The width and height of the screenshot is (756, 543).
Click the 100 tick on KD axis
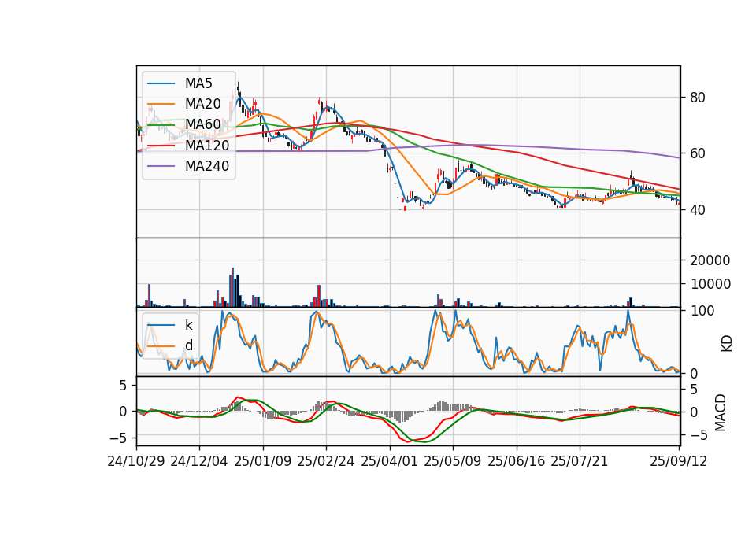click(702, 311)
